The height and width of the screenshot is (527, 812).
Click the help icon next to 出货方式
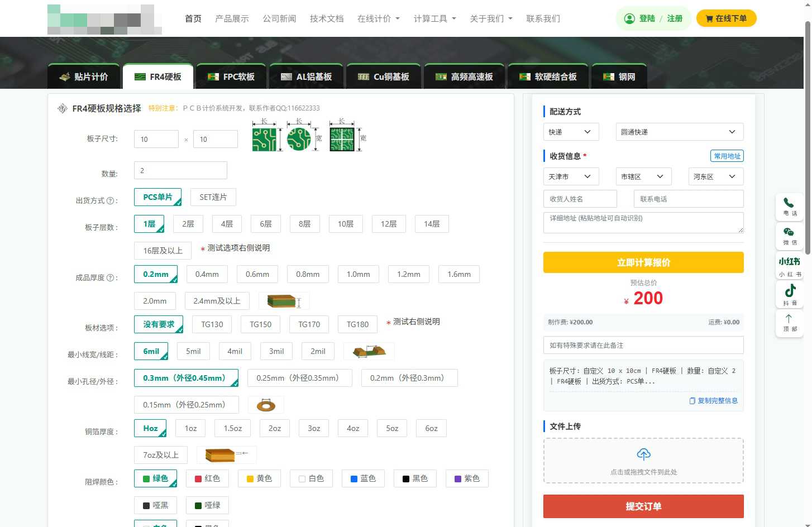[x=110, y=201]
